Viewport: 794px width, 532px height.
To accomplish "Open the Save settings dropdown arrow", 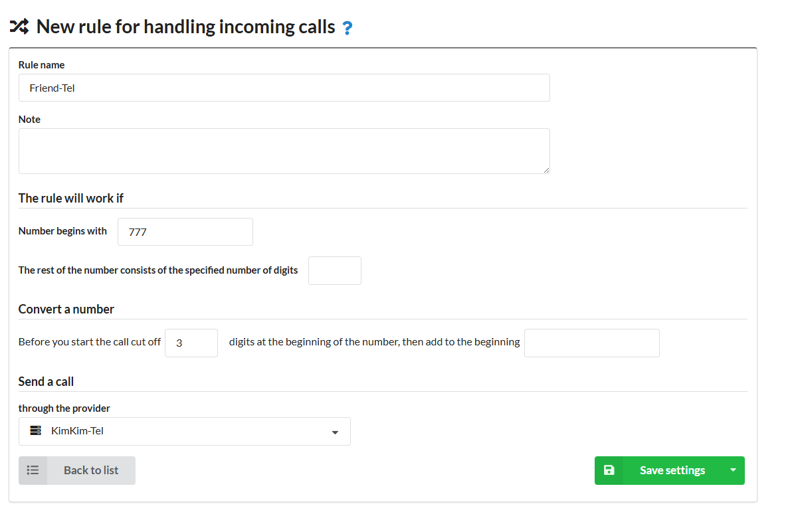I will point(733,470).
